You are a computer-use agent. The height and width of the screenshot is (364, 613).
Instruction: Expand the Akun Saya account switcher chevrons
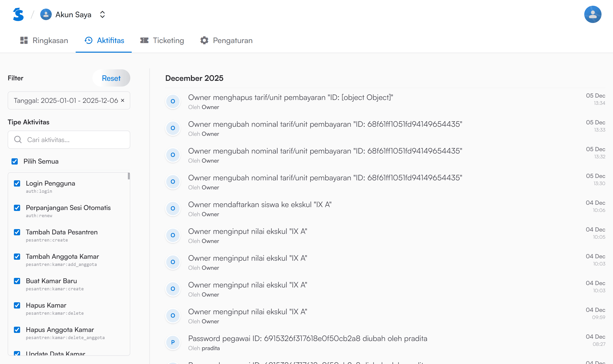pyautogui.click(x=102, y=15)
